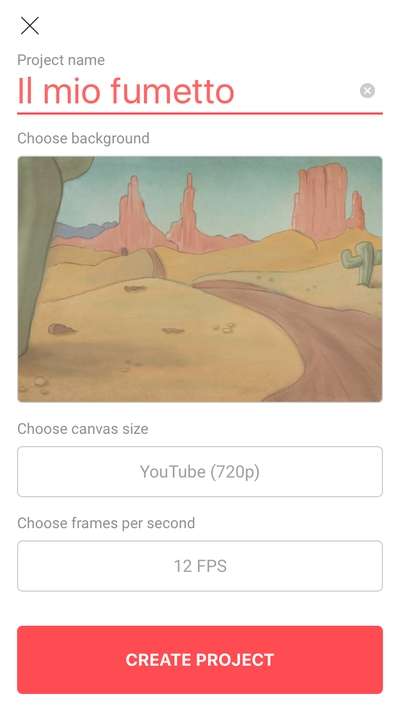The height and width of the screenshot is (711, 400).
Task: Click the "Choose background" label
Action: tap(83, 138)
